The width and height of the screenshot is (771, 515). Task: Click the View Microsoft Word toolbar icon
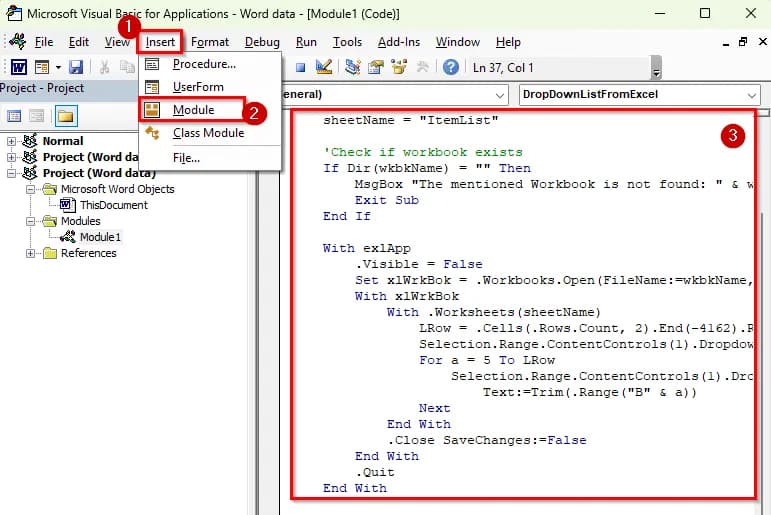click(x=19, y=67)
